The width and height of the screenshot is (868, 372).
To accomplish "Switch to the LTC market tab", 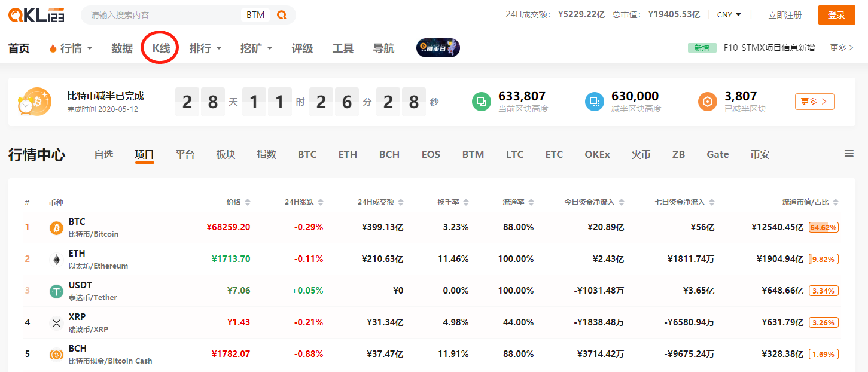I will point(515,154).
